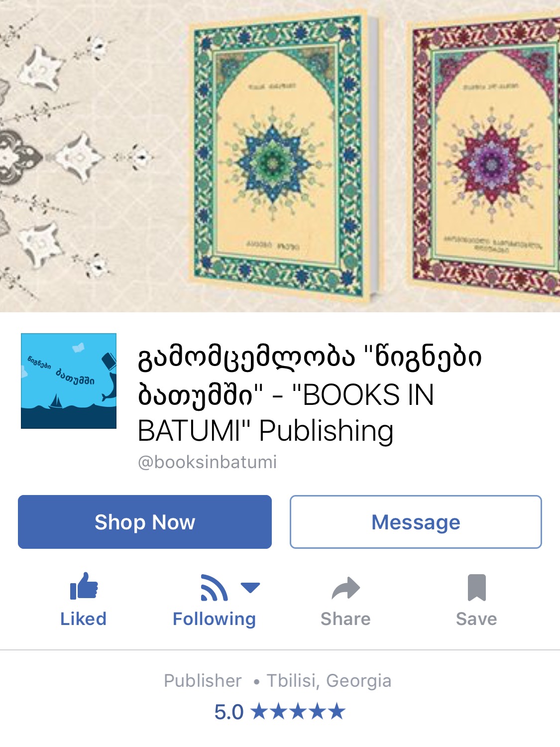Open the Tbilisi, Georgia location link

pyautogui.click(x=329, y=681)
